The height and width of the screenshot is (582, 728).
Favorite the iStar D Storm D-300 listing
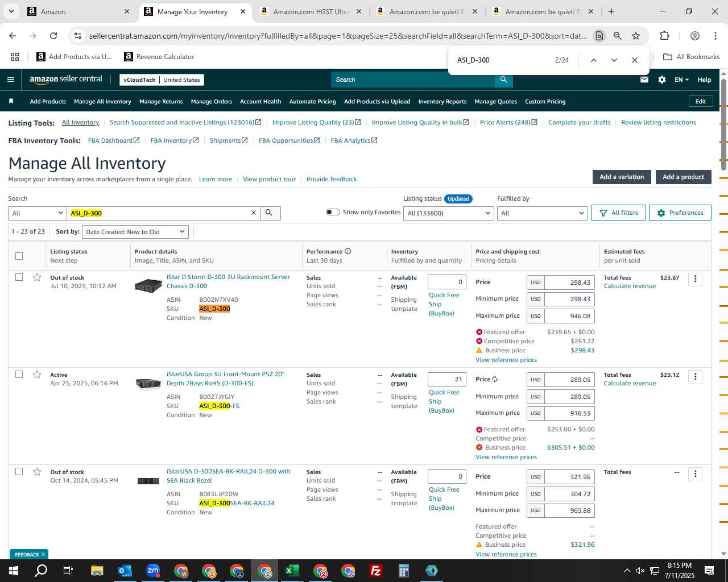(37, 277)
